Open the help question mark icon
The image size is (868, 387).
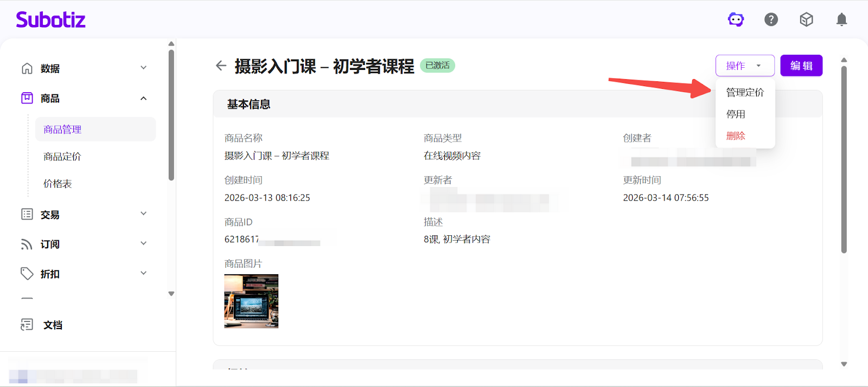[771, 20]
